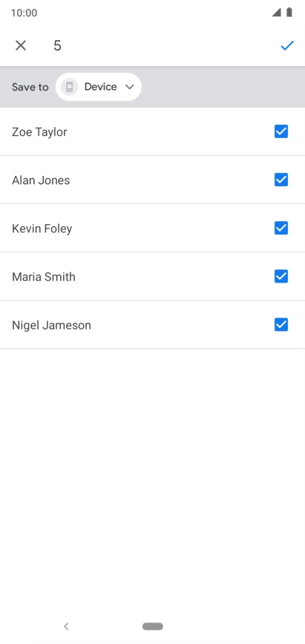The width and height of the screenshot is (305, 644).
Task: Tap the X cancel icon
Action: 21,45
